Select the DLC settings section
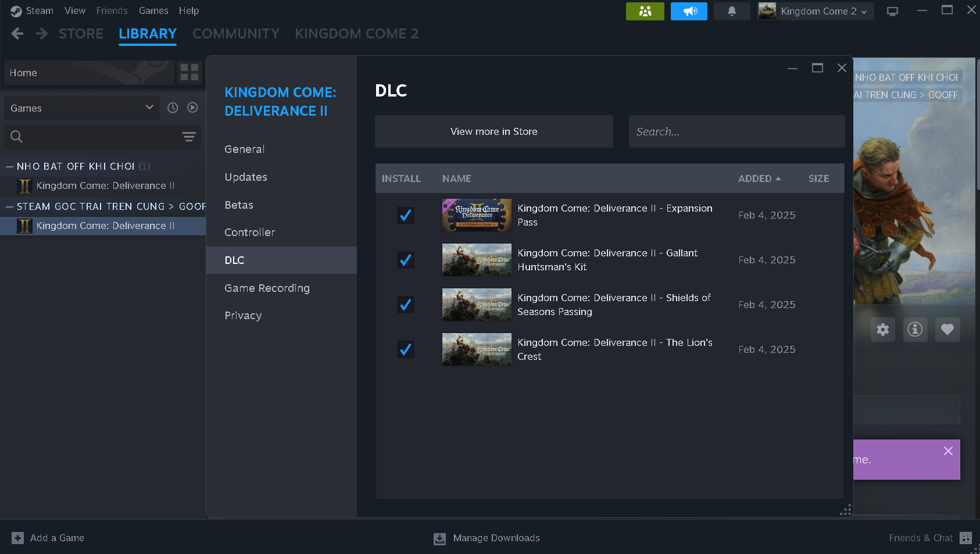 [x=281, y=260]
